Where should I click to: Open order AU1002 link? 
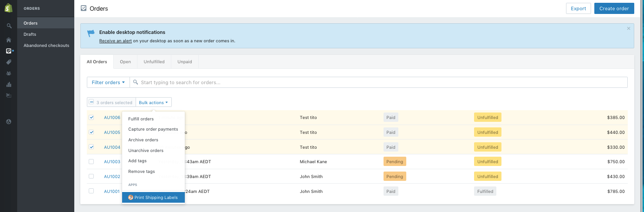coord(112,177)
